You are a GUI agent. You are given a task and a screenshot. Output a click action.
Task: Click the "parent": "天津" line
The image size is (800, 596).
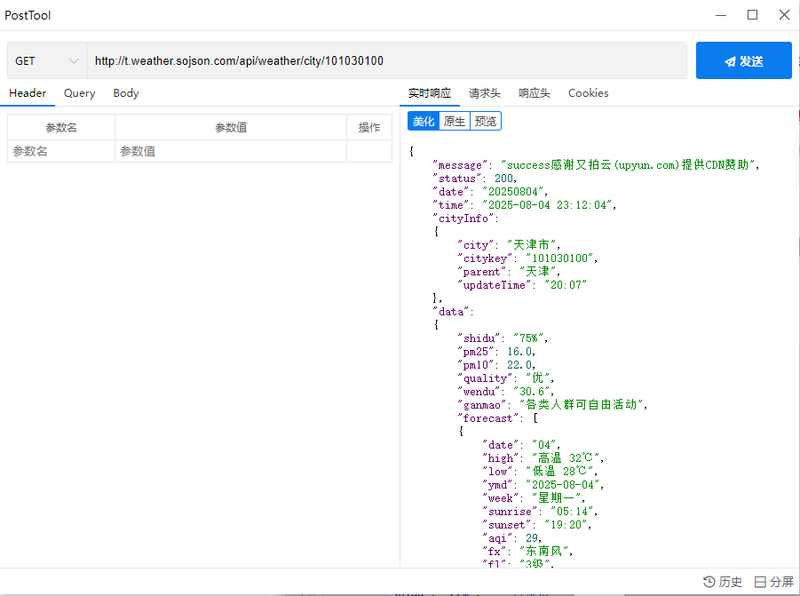[x=509, y=271]
